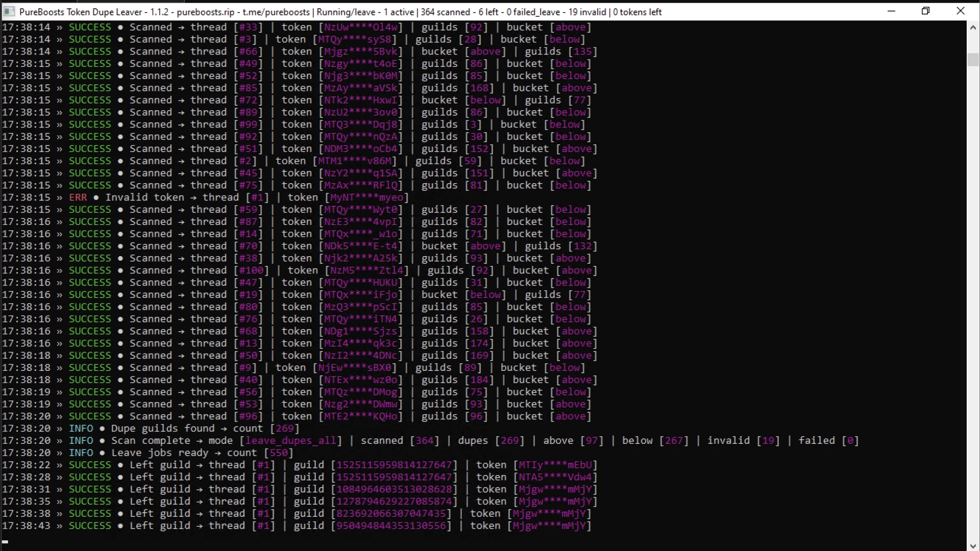Image resolution: width=980 pixels, height=551 pixels.
Task: Click the 'Leave jobs ready' count 550
Action: click(279, 453)
